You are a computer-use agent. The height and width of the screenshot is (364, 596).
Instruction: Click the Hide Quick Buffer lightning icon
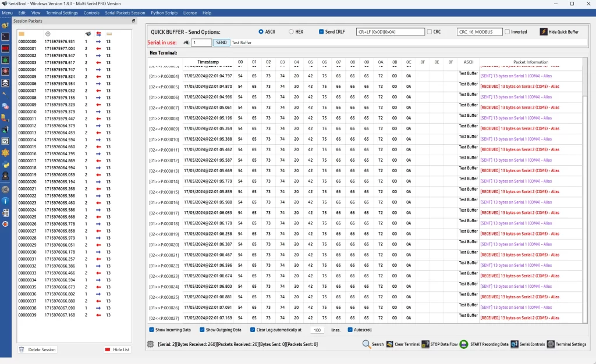tap(544, 32)
